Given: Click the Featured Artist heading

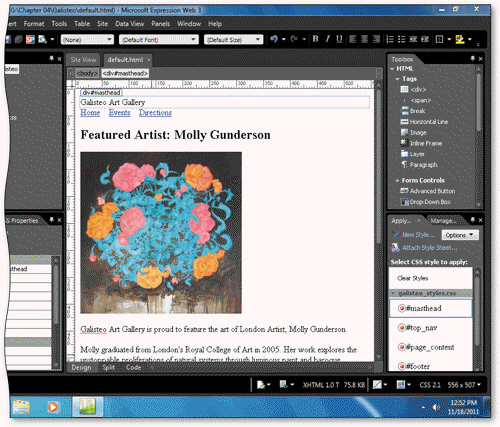Looking at the screenshot, I should click(x=175, y=135).
